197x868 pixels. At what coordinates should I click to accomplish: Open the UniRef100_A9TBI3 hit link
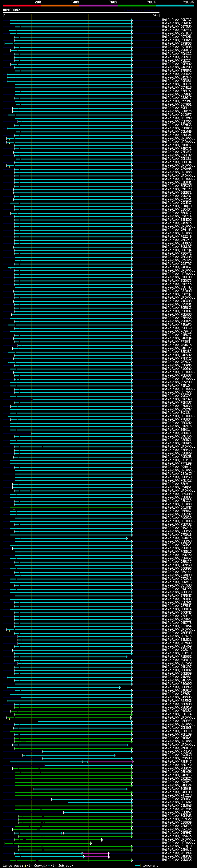pos(177,33)
